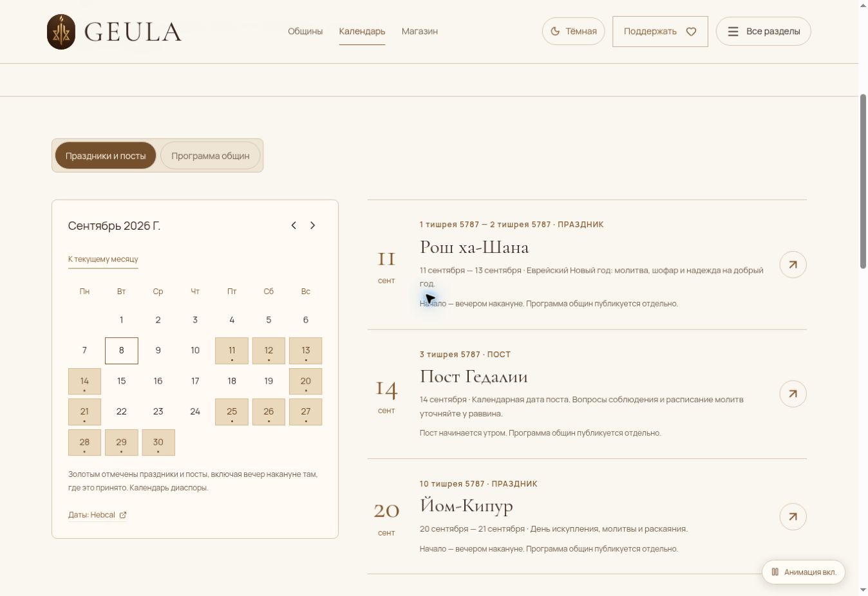Open Магазин navigation item

pyautogui.click(x=420, y=32)
